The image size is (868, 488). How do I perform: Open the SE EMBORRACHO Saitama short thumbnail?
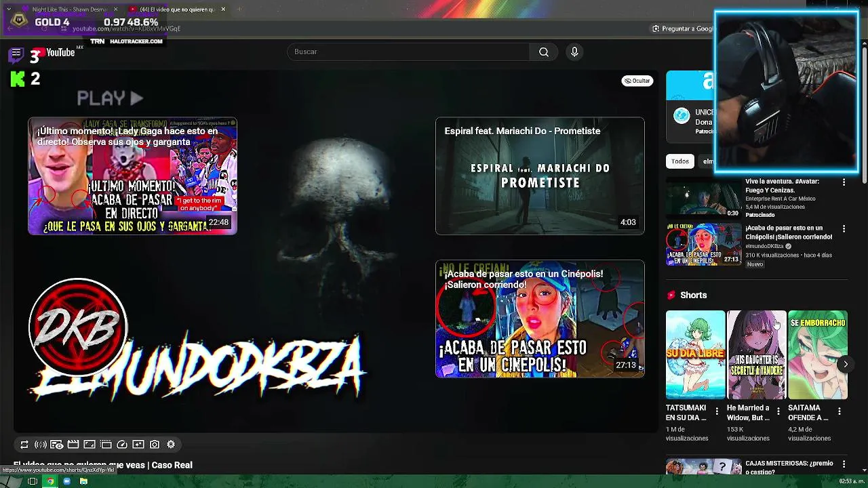(817, 355)
